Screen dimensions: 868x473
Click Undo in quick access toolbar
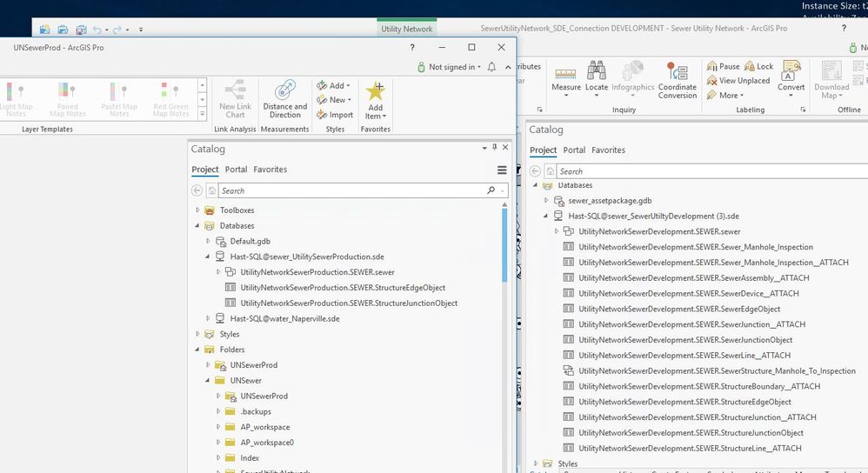[97, 30]
